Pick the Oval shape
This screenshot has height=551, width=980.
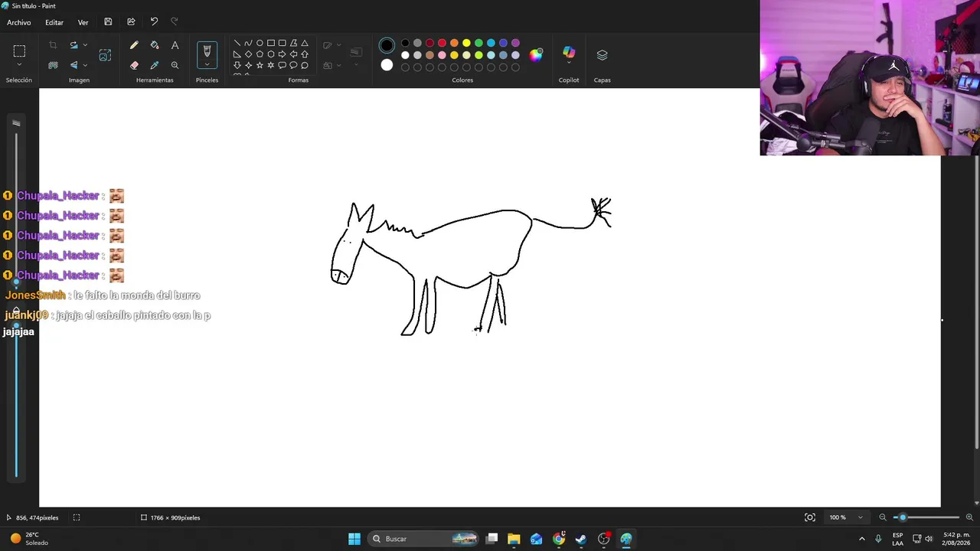coord(260,44)
